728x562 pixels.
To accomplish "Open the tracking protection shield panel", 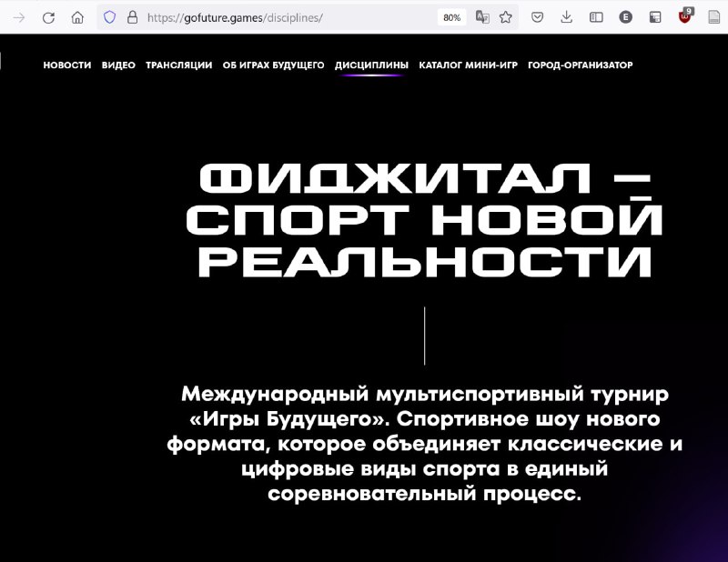I will (x=109, y=17).
